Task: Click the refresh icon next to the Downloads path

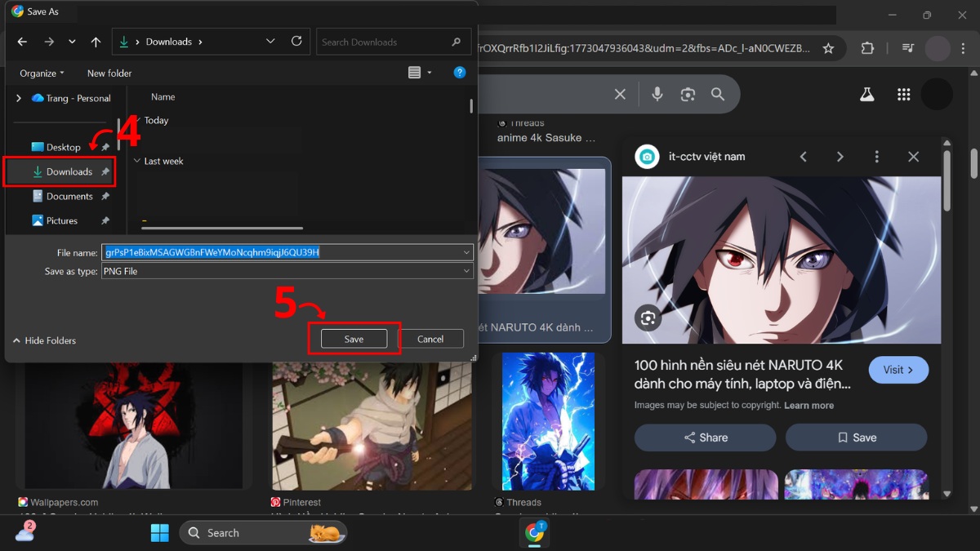Action: pyautogui.click(x=296, y=42)
